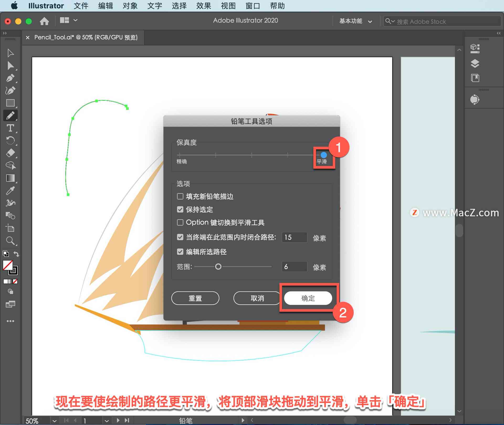The width and height of the screenshot is (504, 425).
Task: Select the Zoom magnifier tool
Action: [x=10, y=241]
